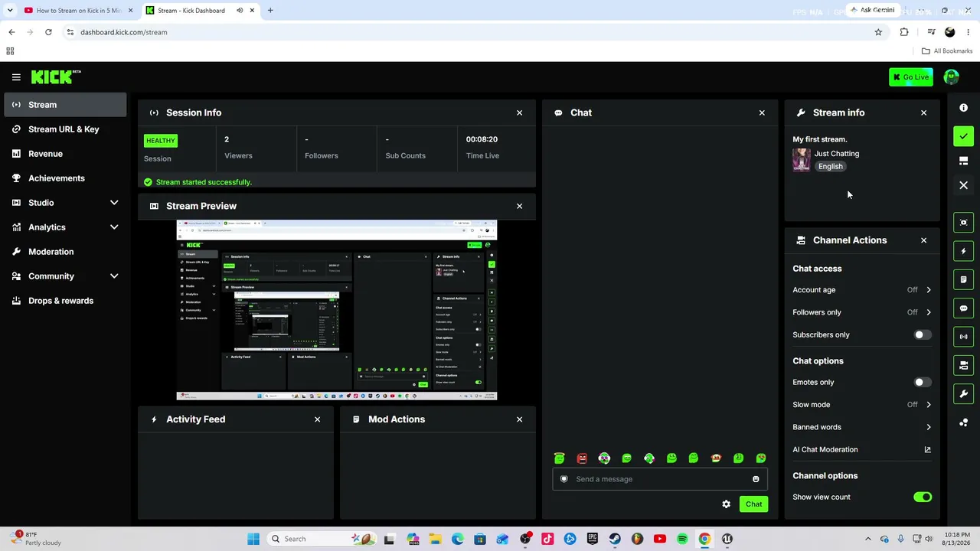Viewport: 980px width, 551px height.
Task: Pick the heart-eyes emote at the row end
Action: (x=761, y=458)
